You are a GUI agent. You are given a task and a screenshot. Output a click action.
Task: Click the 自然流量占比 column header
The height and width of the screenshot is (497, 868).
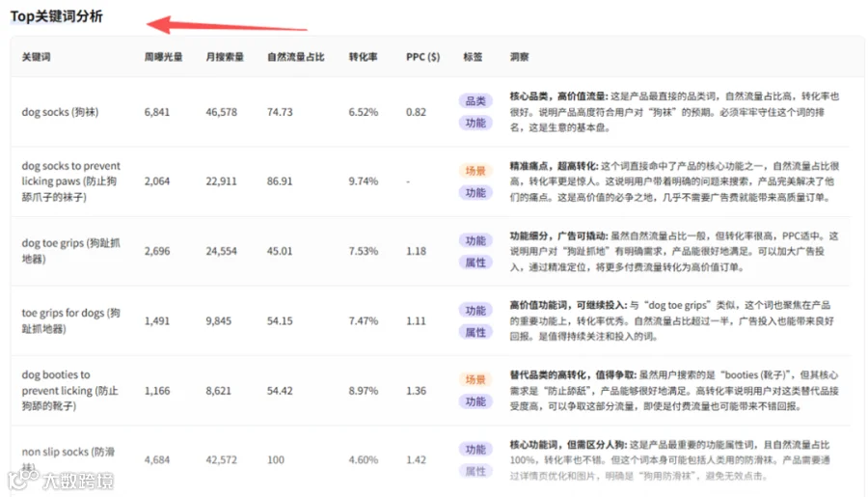[x=296, y=57]
